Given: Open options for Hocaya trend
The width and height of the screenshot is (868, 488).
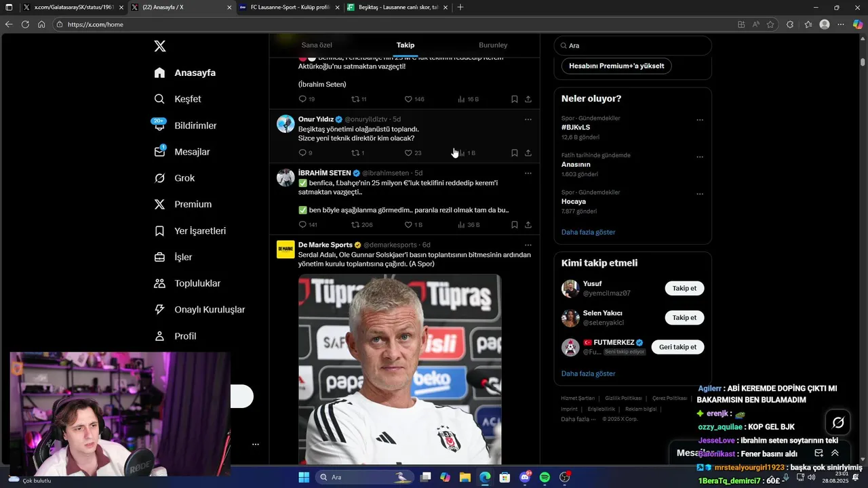Looking at the screenshot, I should pyautogui.click(x=700, y=194).
